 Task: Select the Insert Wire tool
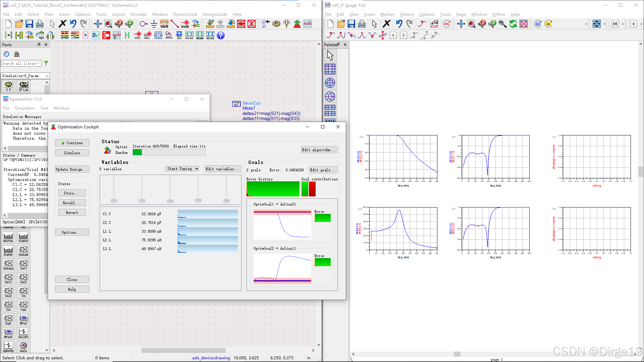pyautogui.click(x=174, y=24)
